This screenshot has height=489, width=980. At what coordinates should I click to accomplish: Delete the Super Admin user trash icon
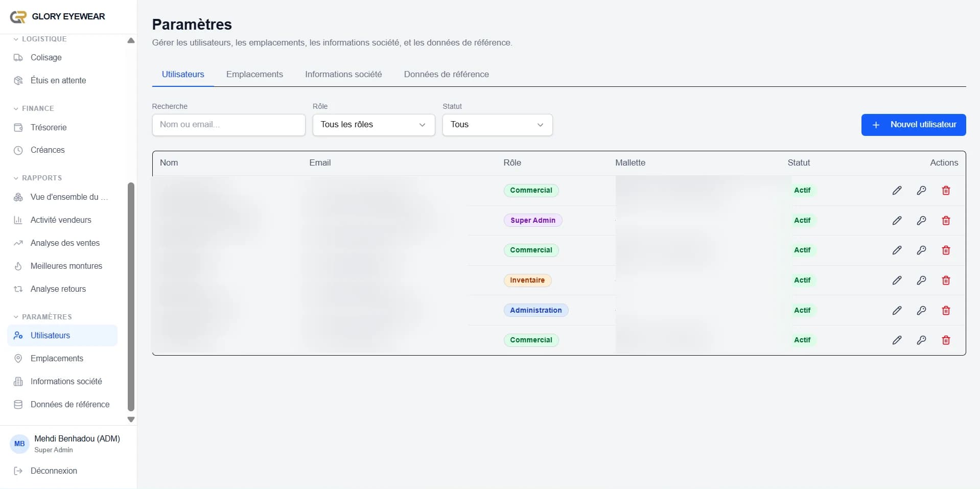(x=946, y=221)
